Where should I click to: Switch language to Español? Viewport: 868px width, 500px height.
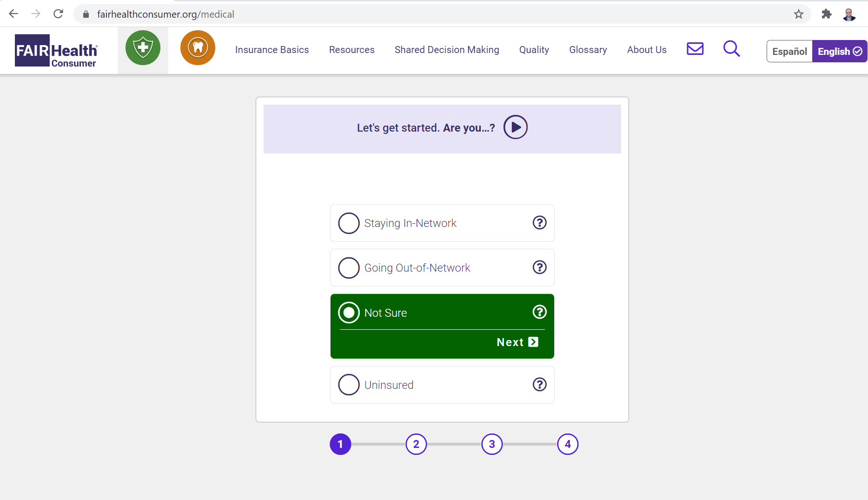click(x=789, y=51)
